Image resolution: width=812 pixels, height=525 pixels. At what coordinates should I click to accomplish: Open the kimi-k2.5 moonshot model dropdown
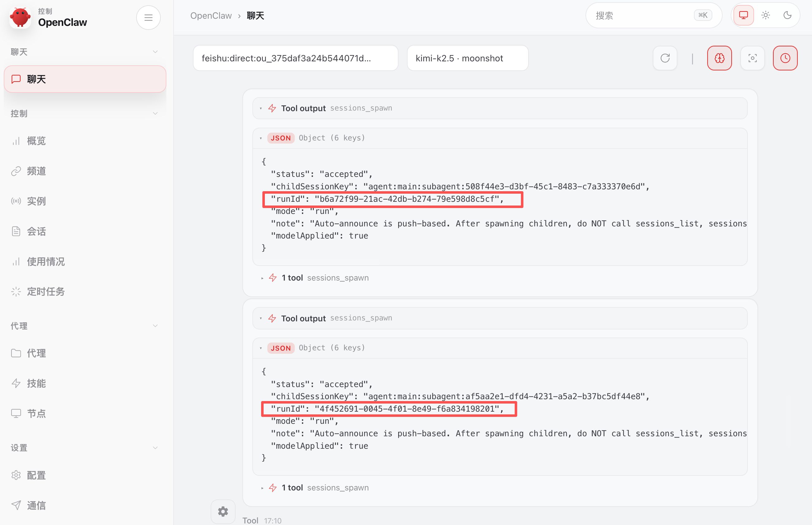pyautogui.click(x=467, y=58)
